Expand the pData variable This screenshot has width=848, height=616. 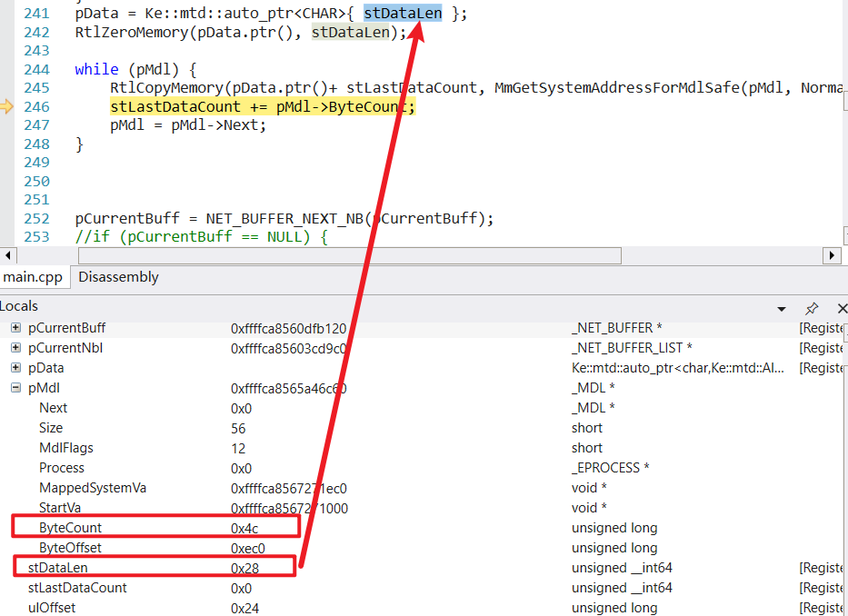click(x=15, y=368)
